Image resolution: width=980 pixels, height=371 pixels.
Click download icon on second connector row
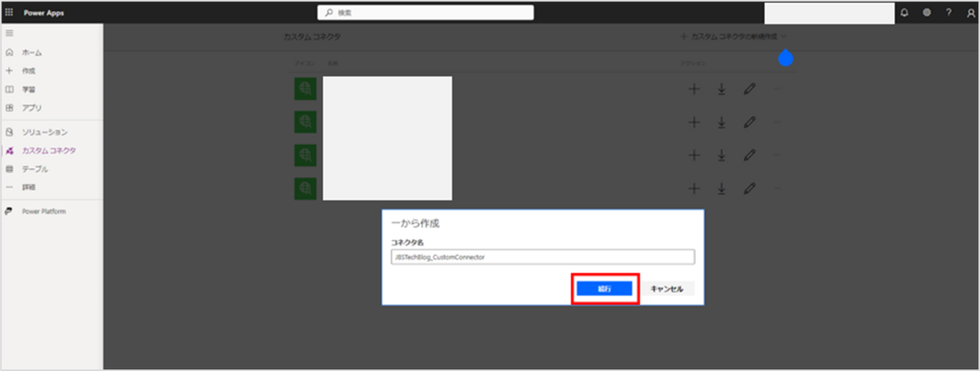tap(722, 123)
